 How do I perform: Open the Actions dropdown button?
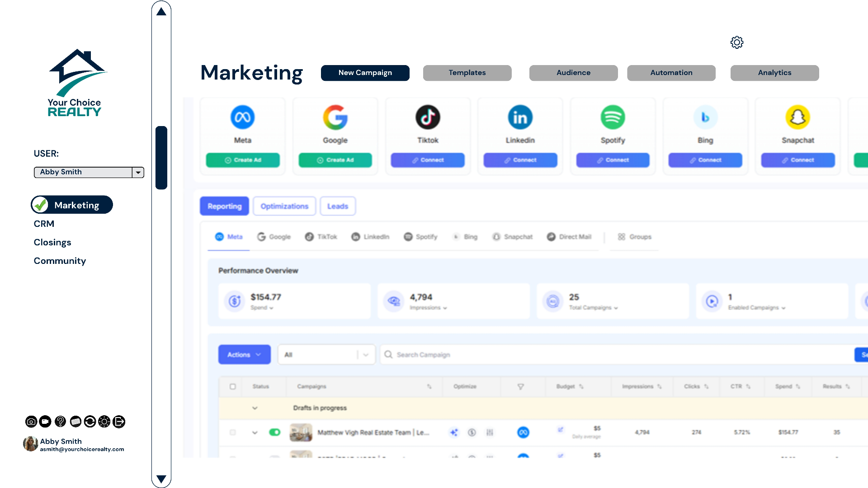[245, 355]
